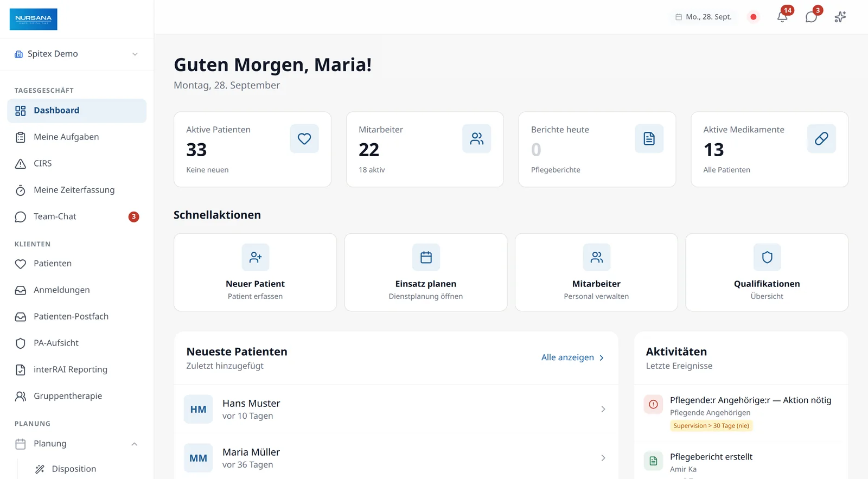Click the Aktive Patienten count 33
Image resolution: width=868 pixels, height=479 pixels.
196,150
